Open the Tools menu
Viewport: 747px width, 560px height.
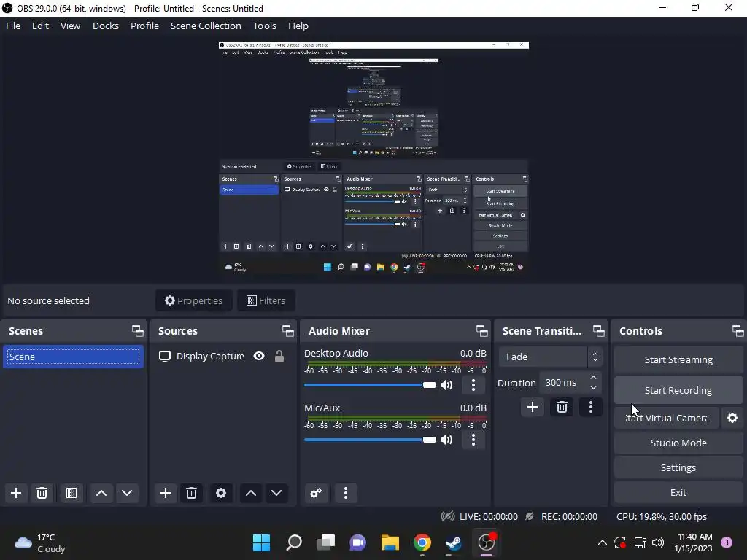[264, 26]
